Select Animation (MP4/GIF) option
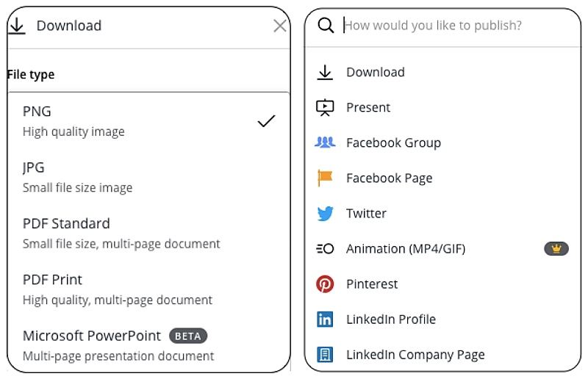 442,248
